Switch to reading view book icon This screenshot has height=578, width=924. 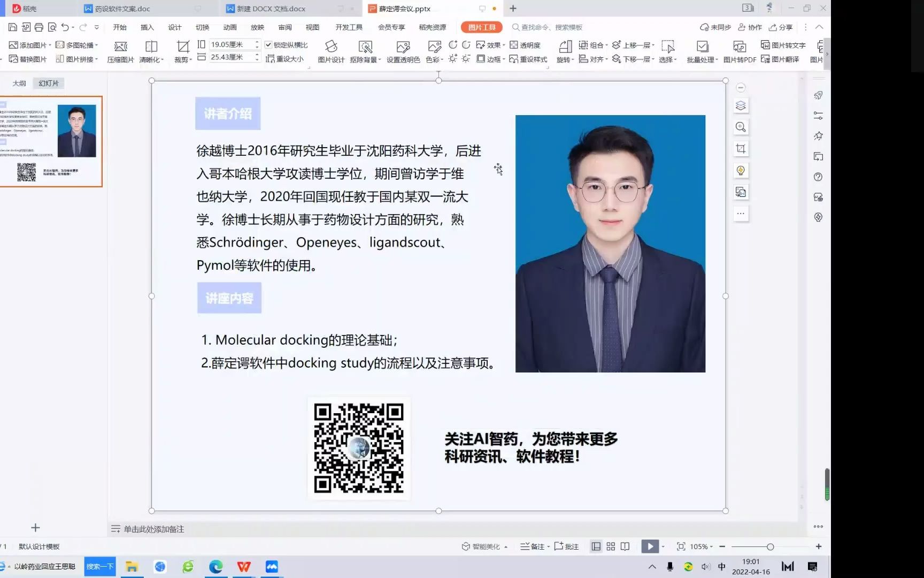pyautogui.click(x=625, y=546)
